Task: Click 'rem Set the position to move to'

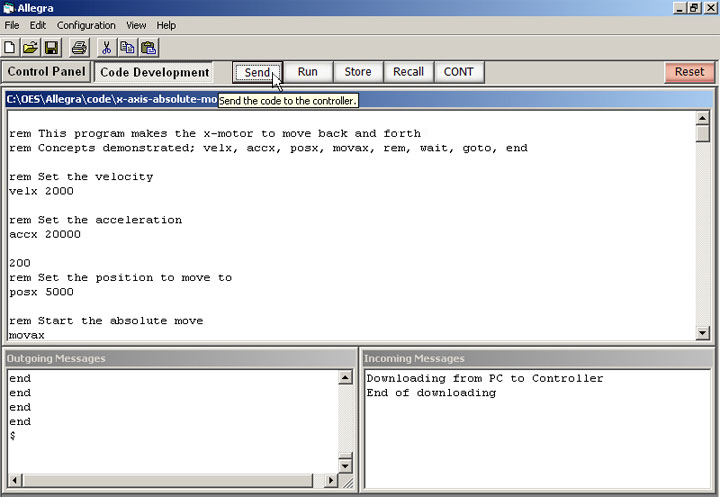Action: tap(121, 277)
